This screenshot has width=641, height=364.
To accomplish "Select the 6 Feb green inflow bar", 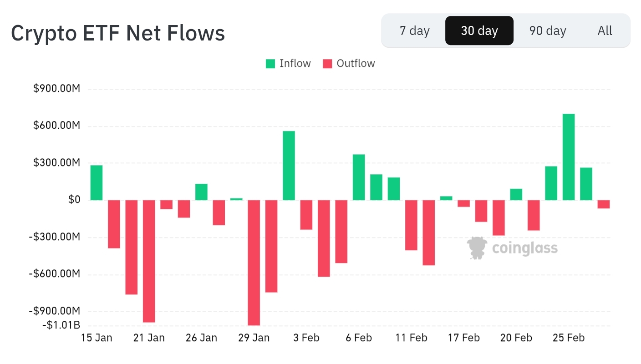I will [359, 177].
